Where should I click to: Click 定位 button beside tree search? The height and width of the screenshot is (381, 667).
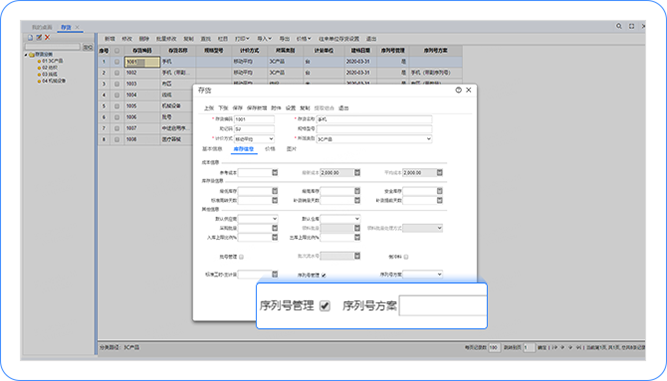[x=88, y=47]
